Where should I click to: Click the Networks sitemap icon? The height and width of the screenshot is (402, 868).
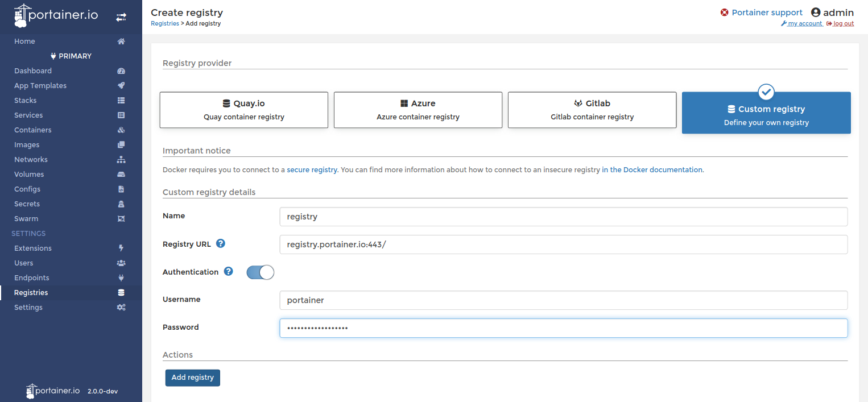coord(121,160)
